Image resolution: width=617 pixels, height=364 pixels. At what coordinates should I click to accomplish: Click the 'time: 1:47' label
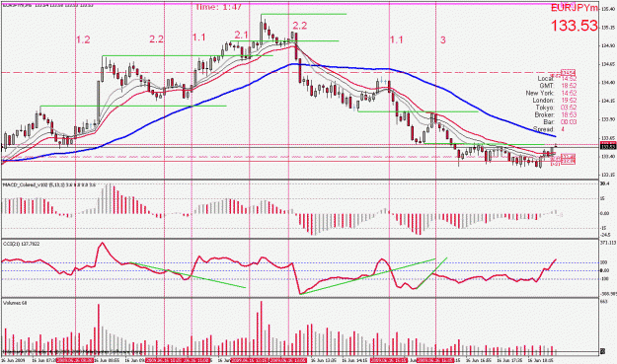pos(218,7)
